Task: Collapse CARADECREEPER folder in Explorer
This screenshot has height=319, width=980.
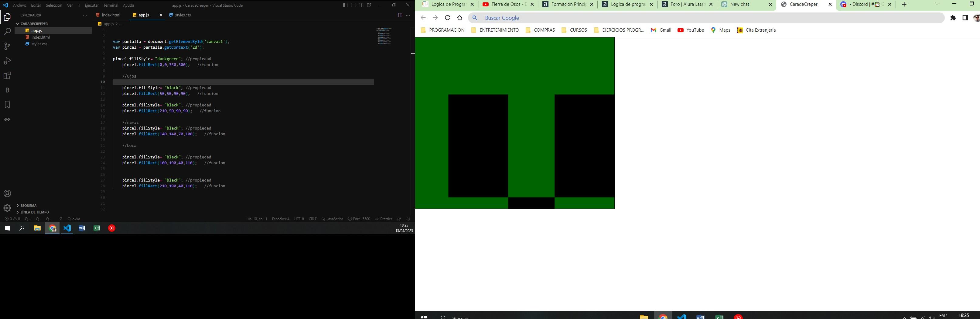Action: [x=34, y=24]
